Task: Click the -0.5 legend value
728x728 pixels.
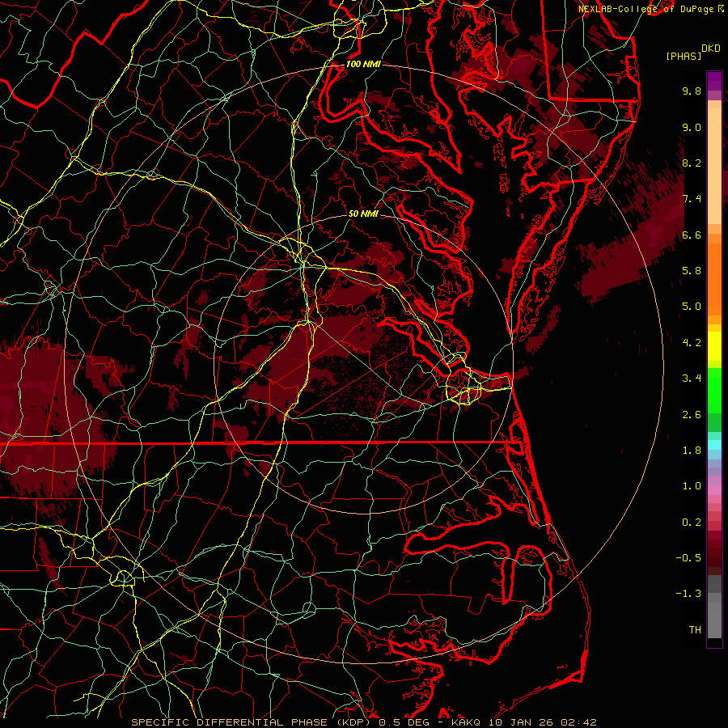Action: pyautogui.click(x=688, y=558)
